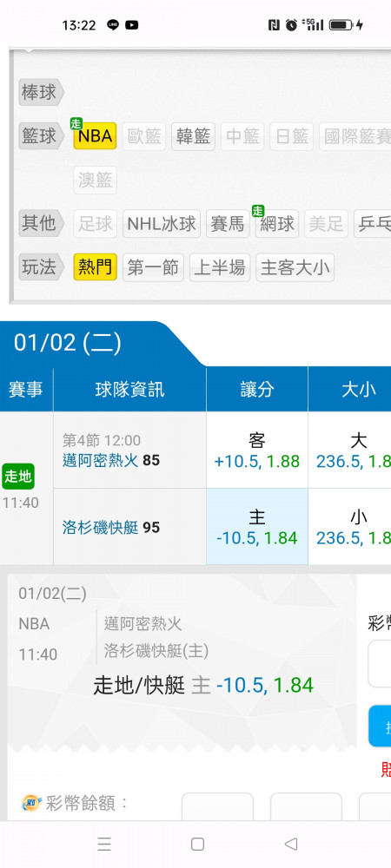This screenshot has width=391, height=868.
Task: Click 第4節 12:00 game clock text
Action: [x=102, y=441]
